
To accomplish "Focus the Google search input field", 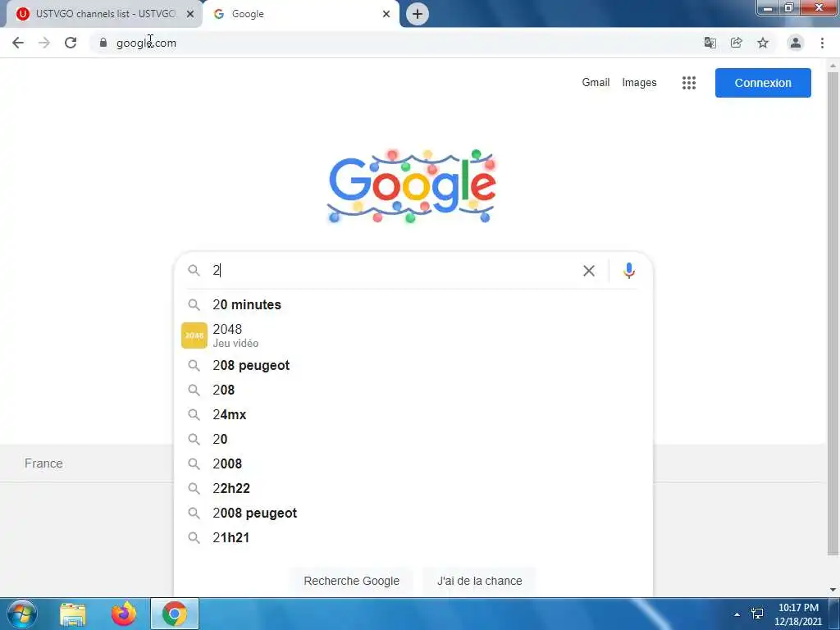I will pos(394,271).
